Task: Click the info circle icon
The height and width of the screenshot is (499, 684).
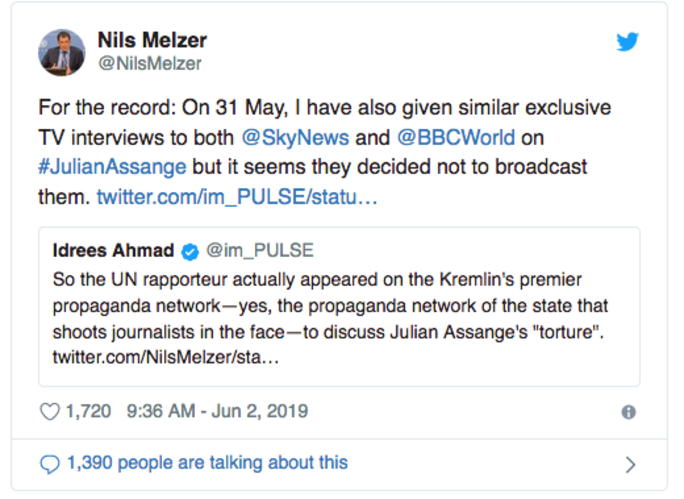Action: click(x=629, y=412)
